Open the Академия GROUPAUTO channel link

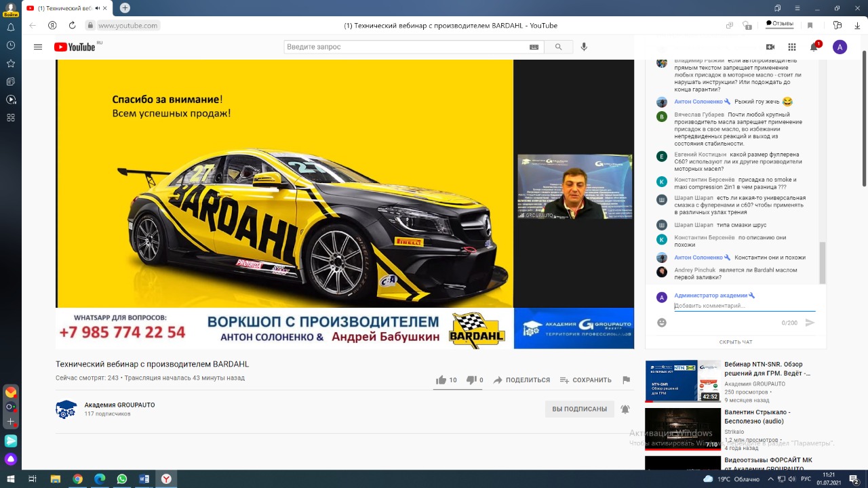point(119,405)
